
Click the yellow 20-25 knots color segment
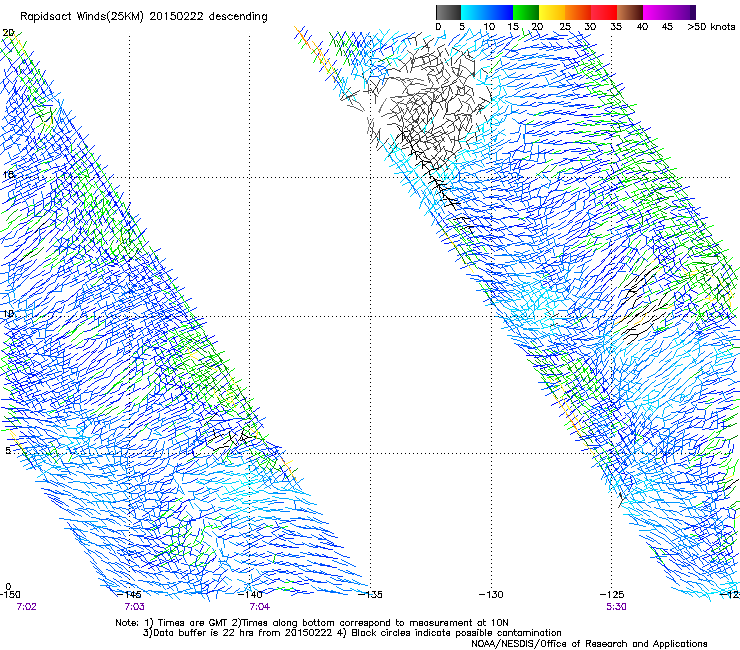pyautogui.click(x=552, y=12)
